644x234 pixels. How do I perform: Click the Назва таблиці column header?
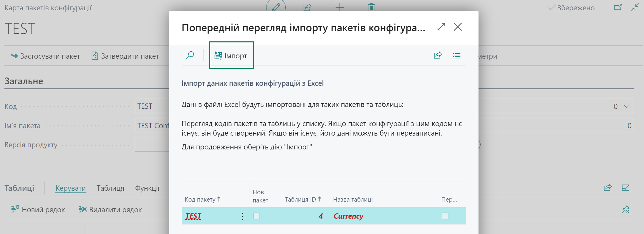[x=353, y=199]
